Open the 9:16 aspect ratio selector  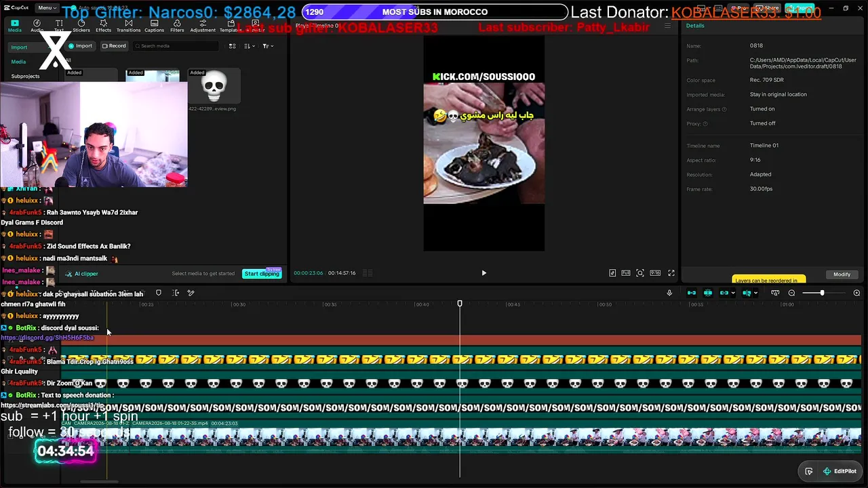[655, 273]
